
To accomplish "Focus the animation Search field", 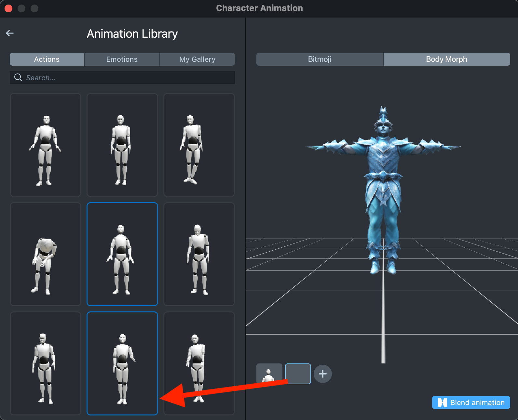I will click(x=127, y=78).
